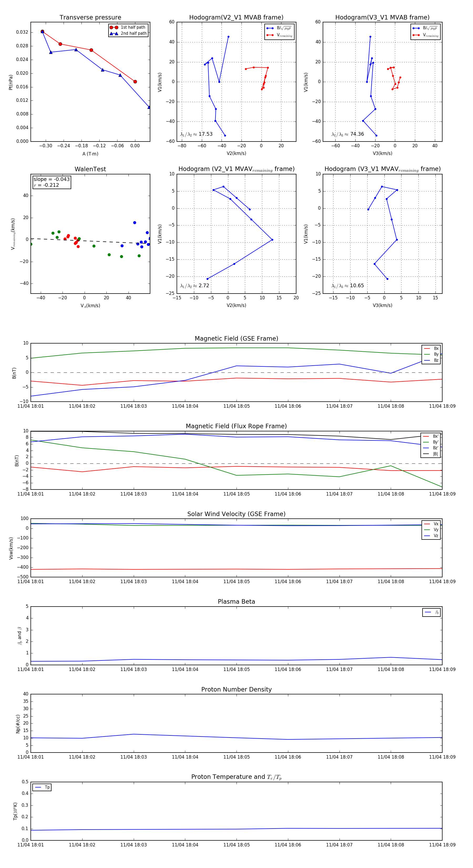The image size is (473, 868).
Task: Click the "Plasma Beta" plot title
Action: point(236,602)
